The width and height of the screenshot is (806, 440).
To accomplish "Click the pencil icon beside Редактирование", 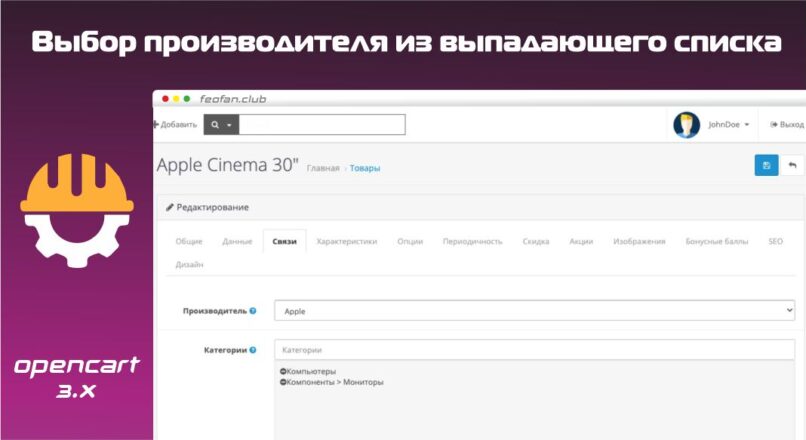I will tap(170, 207).
